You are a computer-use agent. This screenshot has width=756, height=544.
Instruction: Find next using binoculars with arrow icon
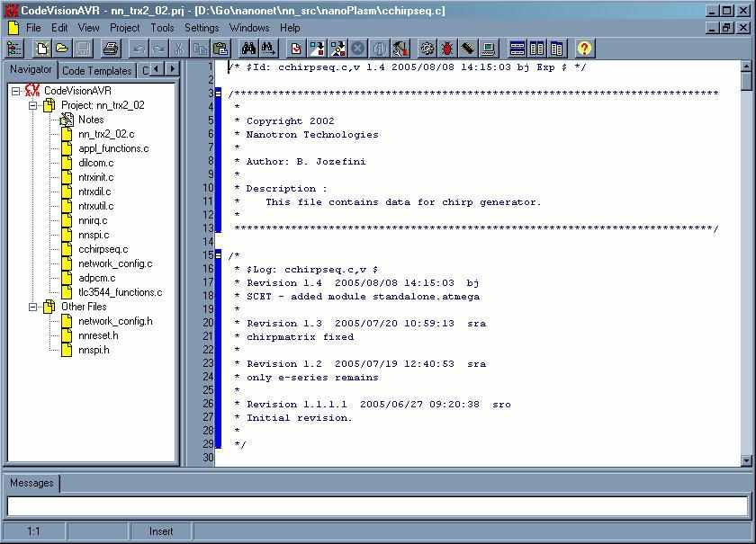point(268,49)
